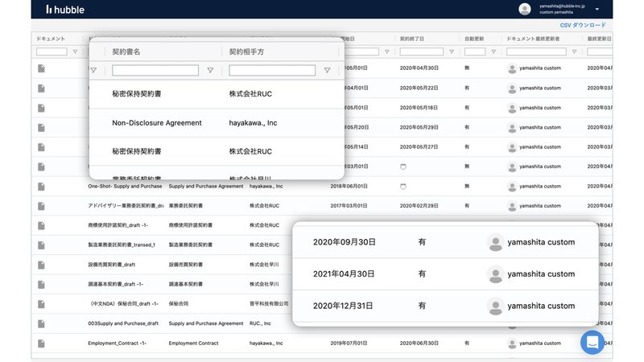Click the 契約書名 column header

[126, 51]
